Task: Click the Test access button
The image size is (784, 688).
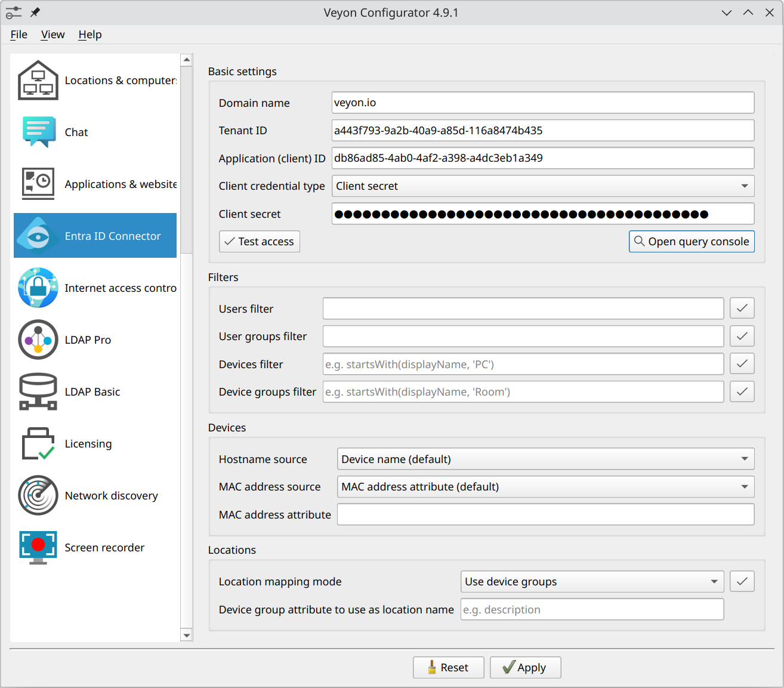Action: [x=260, y=242]
